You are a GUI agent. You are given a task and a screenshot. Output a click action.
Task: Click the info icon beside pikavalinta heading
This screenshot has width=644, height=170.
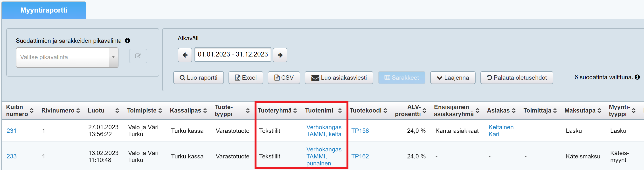pos(127,41)
